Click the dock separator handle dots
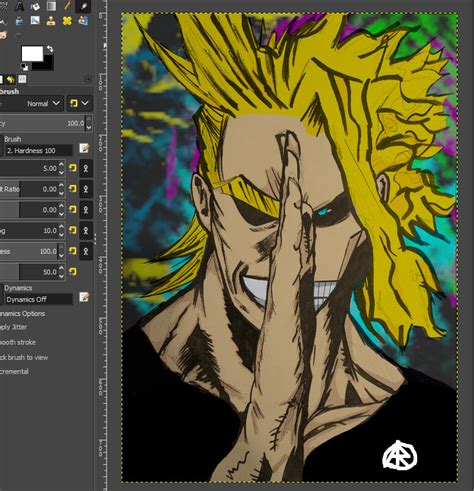The width and height of the screenshot is (474, 491). pos(95,239)
